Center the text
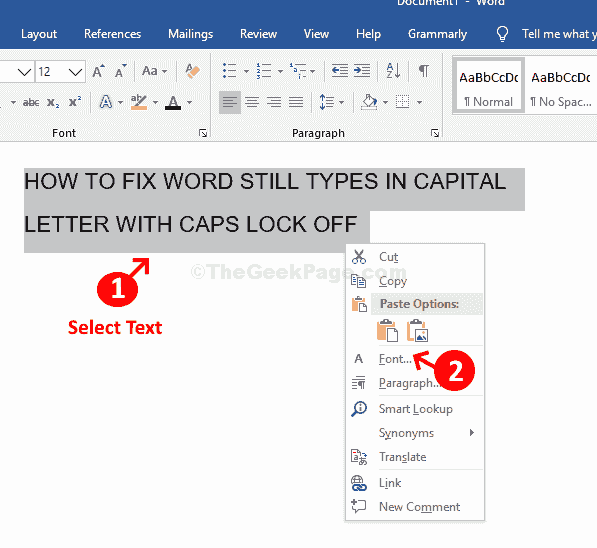Viewport: 597px width, 548px height. pyautogui.click(x=252, y=102)
